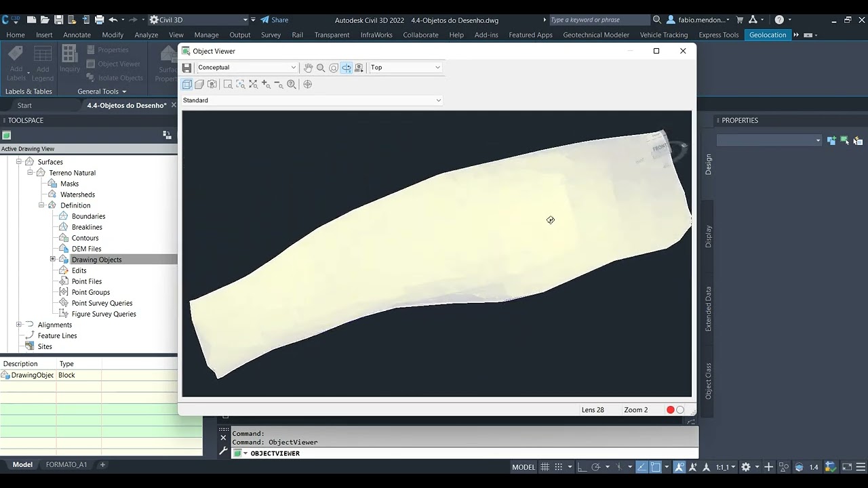868x488 pixels.
Task: Open the 1:1_1 annotation scale dropdown
Action: coord(726,467)
